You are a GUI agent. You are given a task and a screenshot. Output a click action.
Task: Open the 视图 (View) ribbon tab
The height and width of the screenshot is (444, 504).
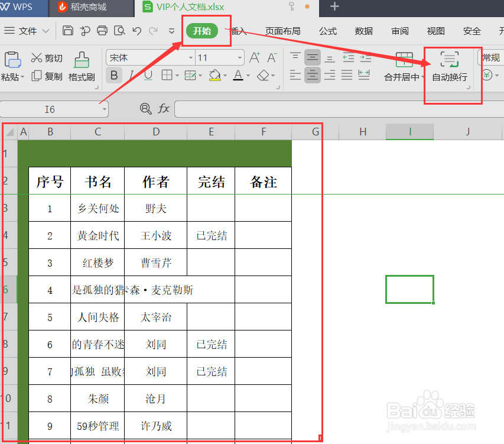tap(435, 31)
